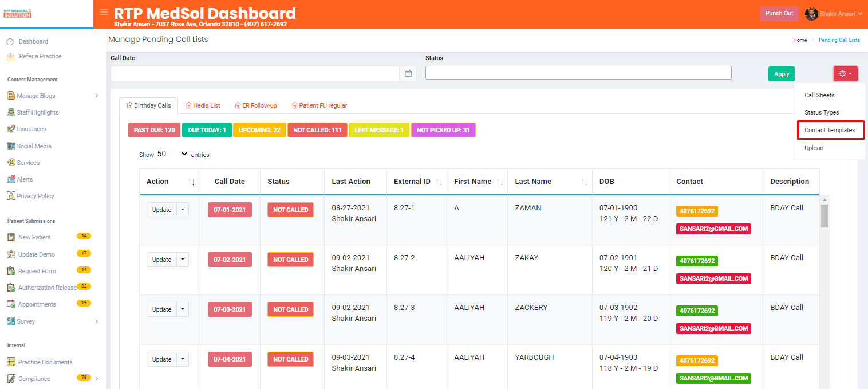Click into the Status input field

pos(578,73)
